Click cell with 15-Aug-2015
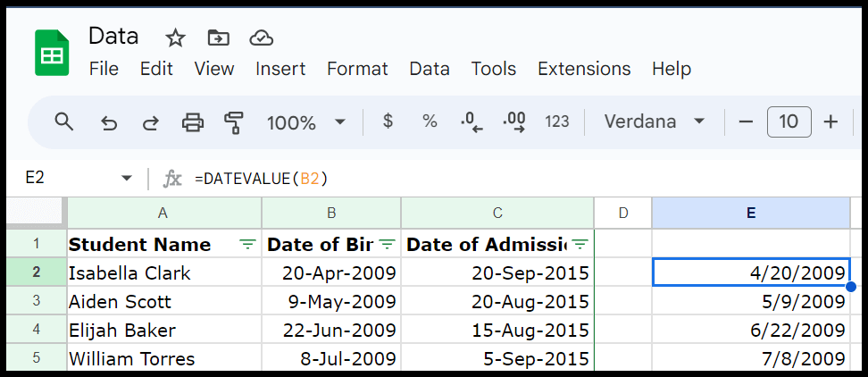Image resolution: width=868 pixels, height=377 pixels. point(497,330)
